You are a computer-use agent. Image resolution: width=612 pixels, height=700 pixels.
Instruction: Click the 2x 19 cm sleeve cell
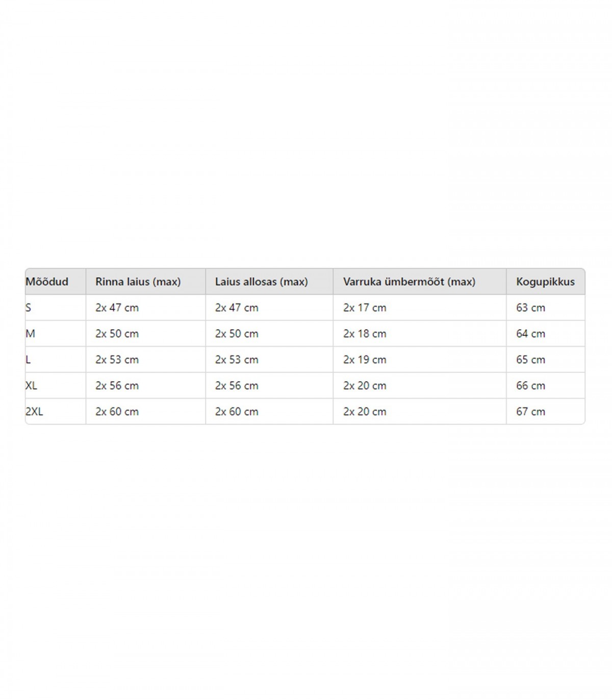pos(365,360)
